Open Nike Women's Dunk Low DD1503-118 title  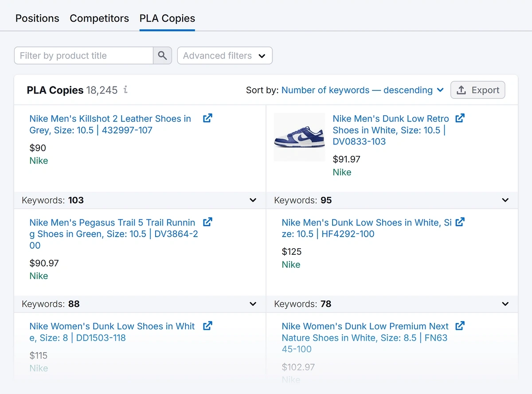[112, 332]
